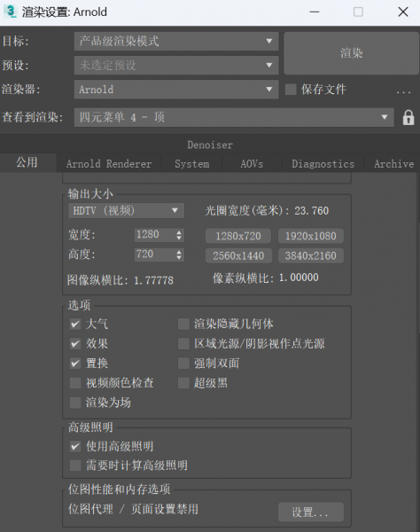Open the HDTV (视频) output size dropdown
Viewport: 420px width, 532px height.
pos(126,211)
